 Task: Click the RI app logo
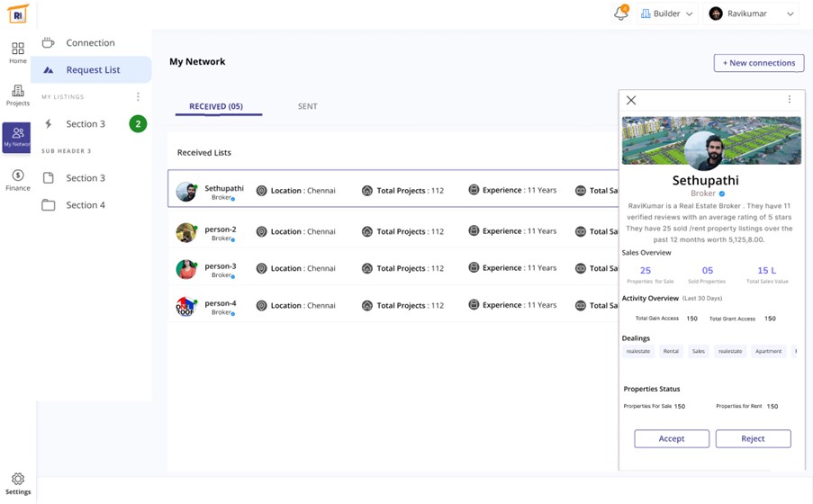click(x=18, y=13)
